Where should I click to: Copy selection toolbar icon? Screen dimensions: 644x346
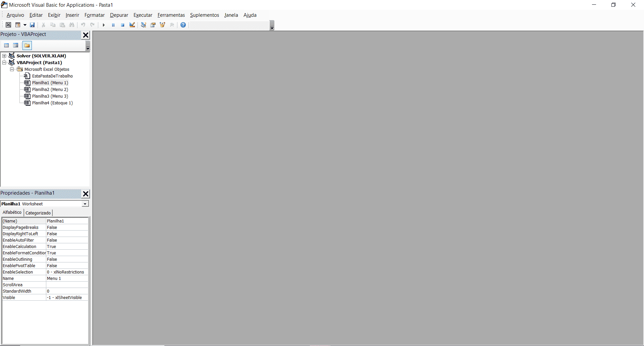tap(53, 25)
